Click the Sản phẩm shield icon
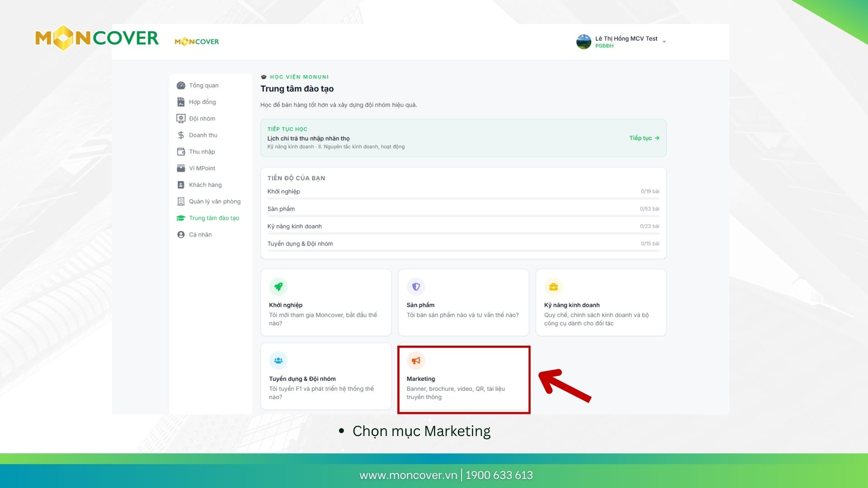 pyautogui.click(x=416, y=286)
